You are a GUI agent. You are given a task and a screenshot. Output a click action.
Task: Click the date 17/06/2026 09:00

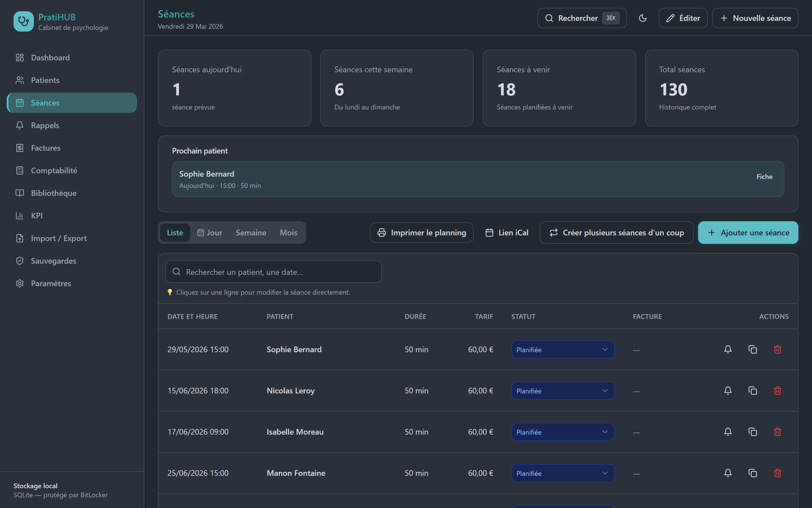[198, 432]
